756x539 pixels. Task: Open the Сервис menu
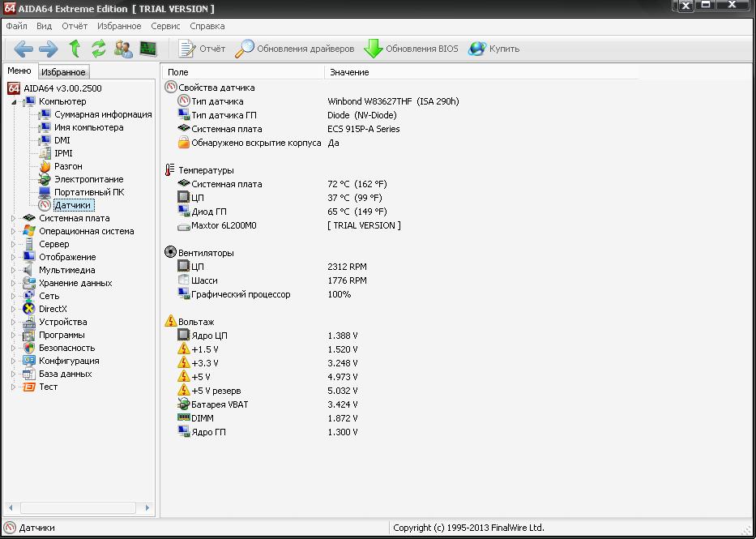click(165, 26)
